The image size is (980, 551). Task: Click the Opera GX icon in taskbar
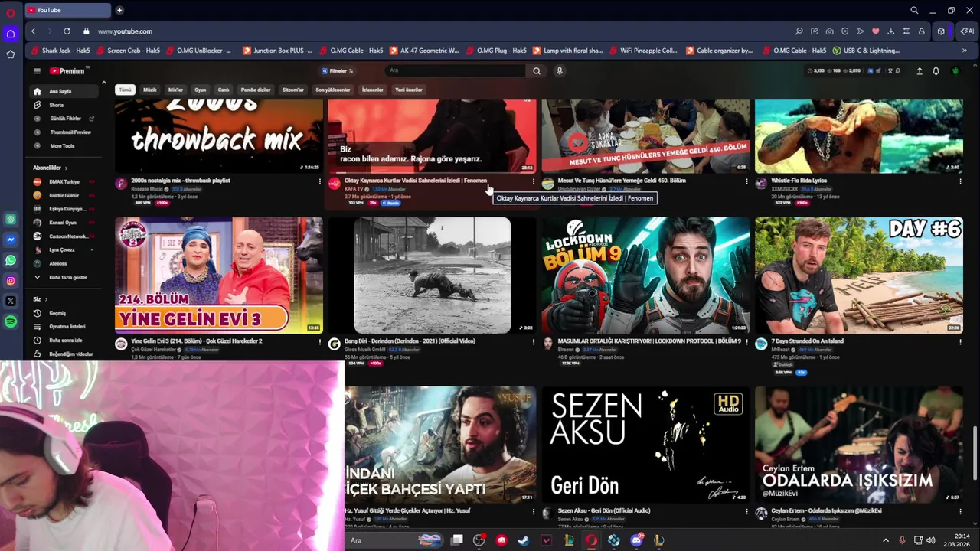[591, 540]
